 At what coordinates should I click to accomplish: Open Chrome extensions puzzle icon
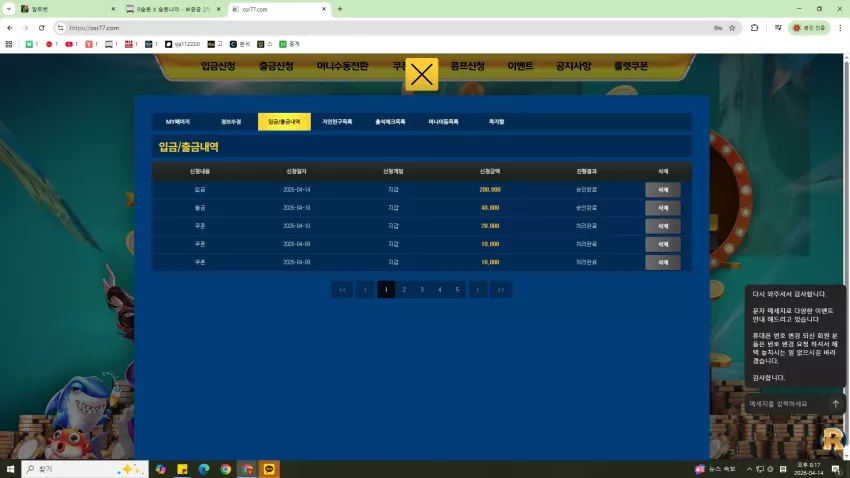pos(754,28)
